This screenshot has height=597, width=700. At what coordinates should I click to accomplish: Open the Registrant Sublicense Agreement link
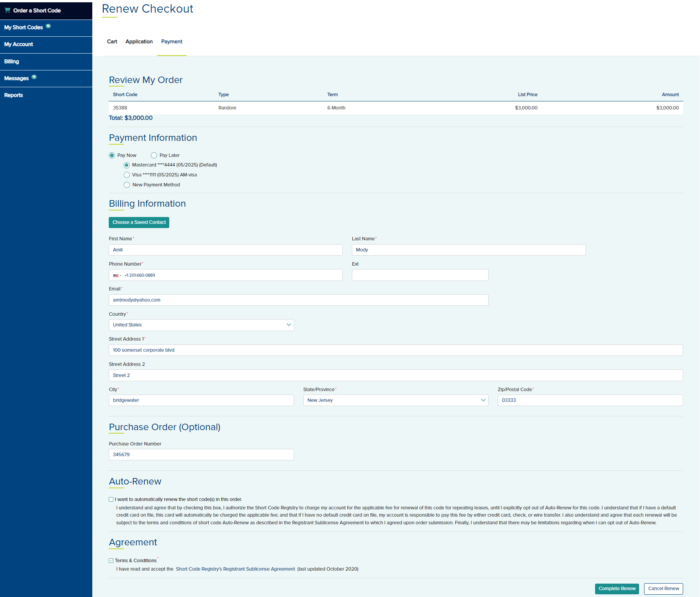[x=235, y=569]
